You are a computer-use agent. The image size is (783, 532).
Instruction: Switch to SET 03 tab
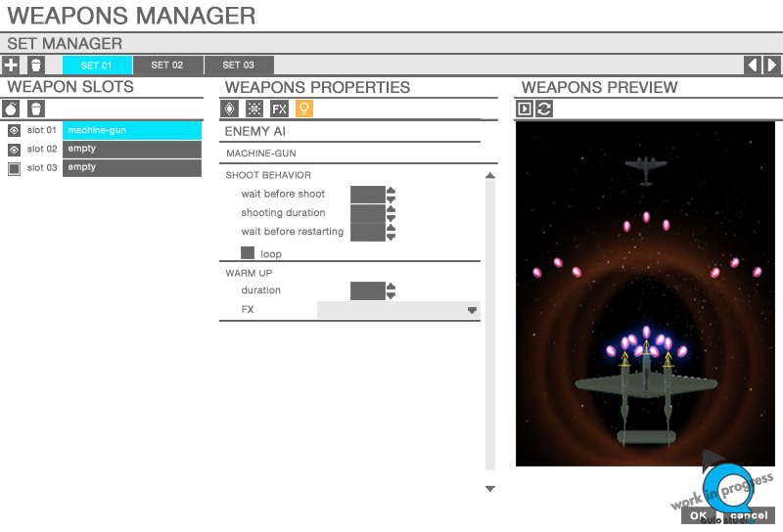click(x=239, y=65)
